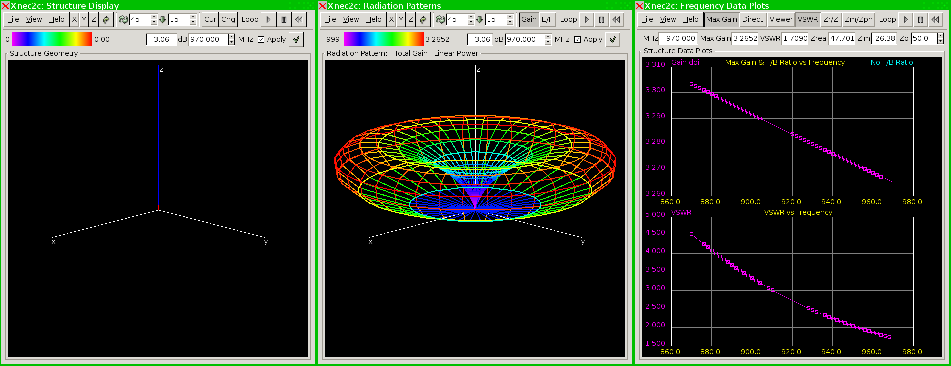Open Help menu in Frequency Data Plots window
Screen dimensions: 951x366
coord(690,19)
